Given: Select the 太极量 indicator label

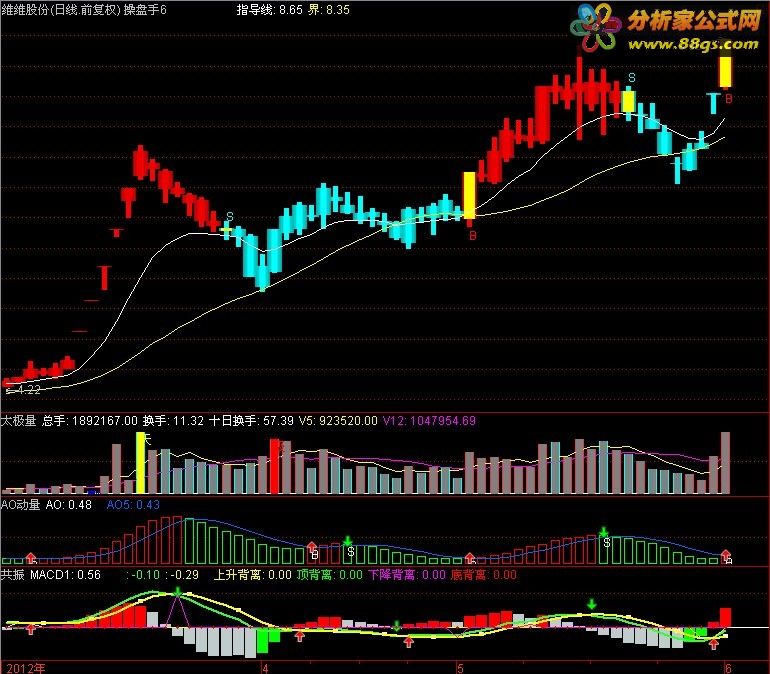Looking at the screenshot, I should point(19,421).
